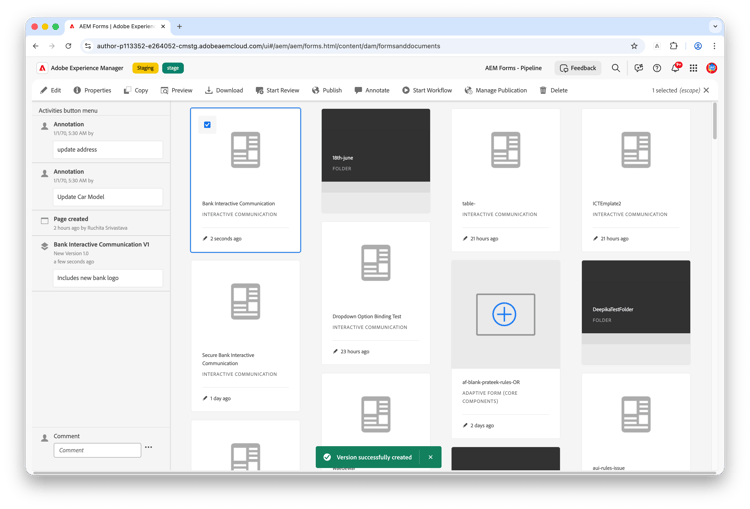Click the Annotate action
Viewport: 750px width, 509px height.
pyautogui.click(x=372, y=90)
